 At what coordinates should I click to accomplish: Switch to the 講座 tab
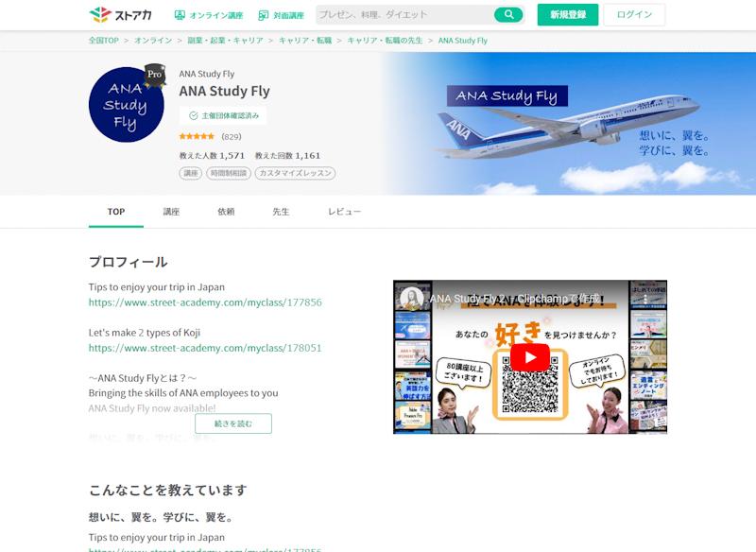click(171, 212)
